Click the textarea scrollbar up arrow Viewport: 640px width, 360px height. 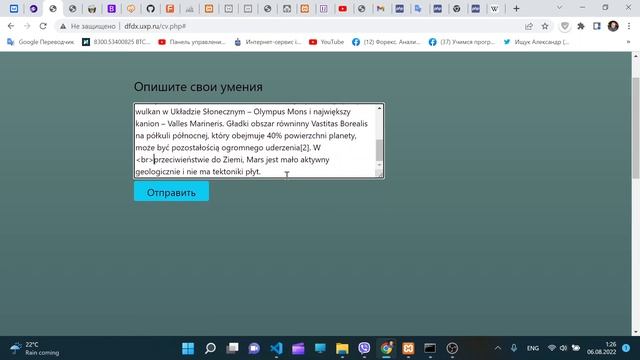pos(380,108)
